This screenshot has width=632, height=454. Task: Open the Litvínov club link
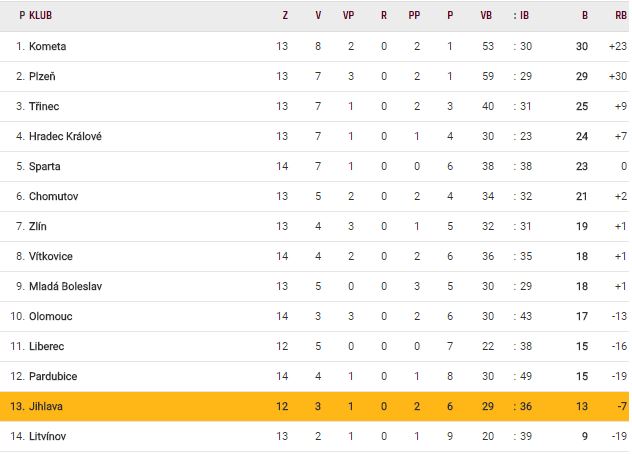[48, 436]
